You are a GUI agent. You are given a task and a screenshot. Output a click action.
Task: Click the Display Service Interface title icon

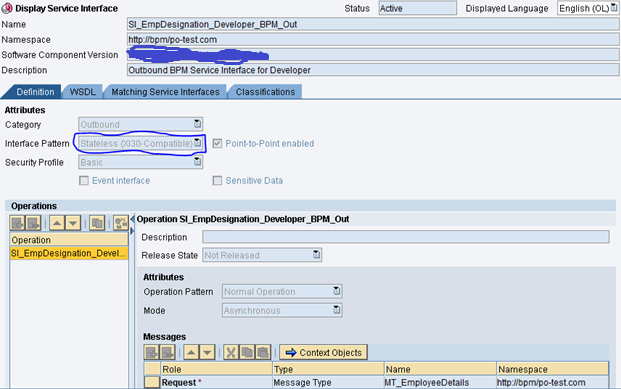[7, 8]
